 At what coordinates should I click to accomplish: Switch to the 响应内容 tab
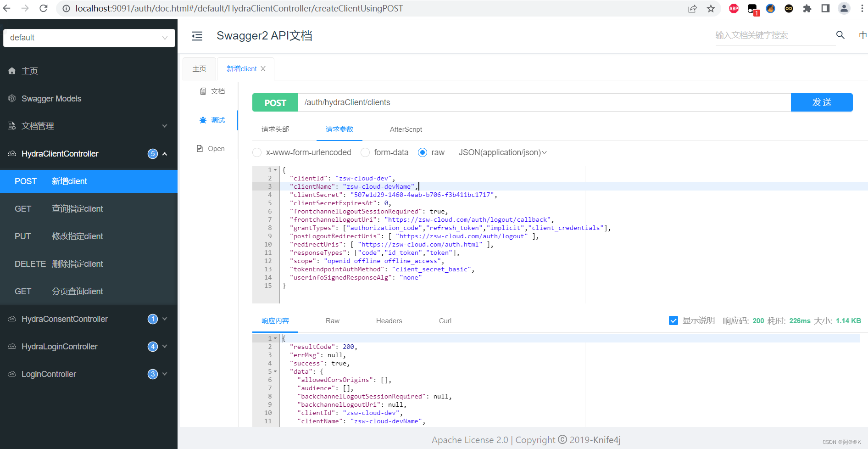click(275, 321)
